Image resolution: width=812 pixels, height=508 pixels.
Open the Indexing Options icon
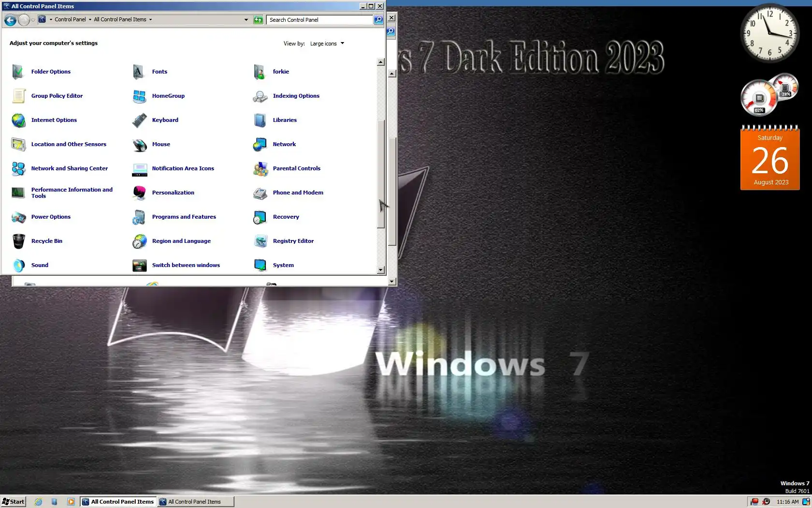point(260,96)
